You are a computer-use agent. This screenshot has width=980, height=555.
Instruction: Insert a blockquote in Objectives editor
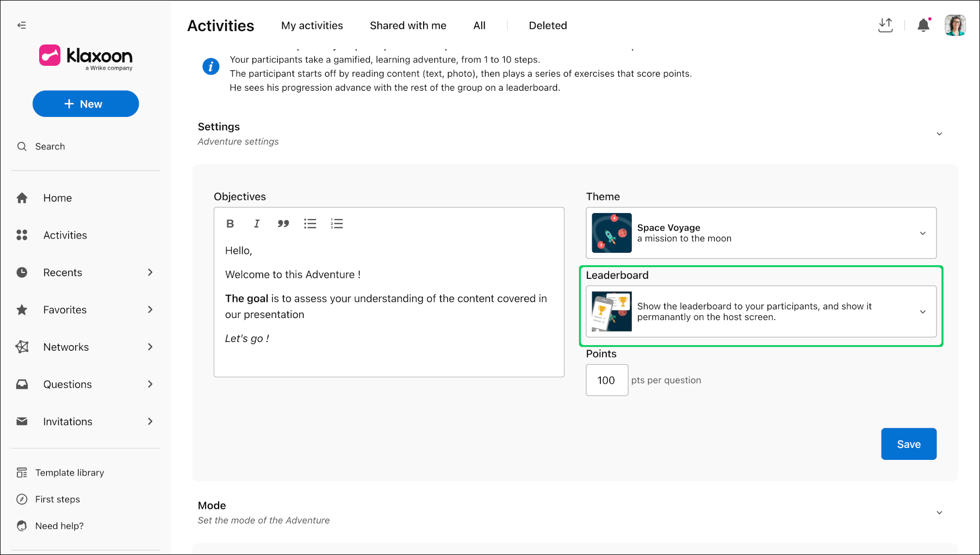tap(283, 223)
